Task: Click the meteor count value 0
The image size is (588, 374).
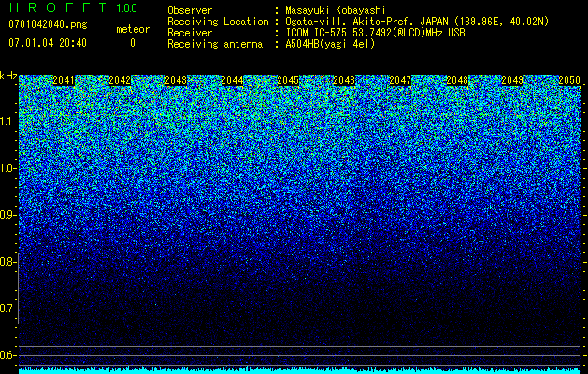Action: [x=133, y=43]
